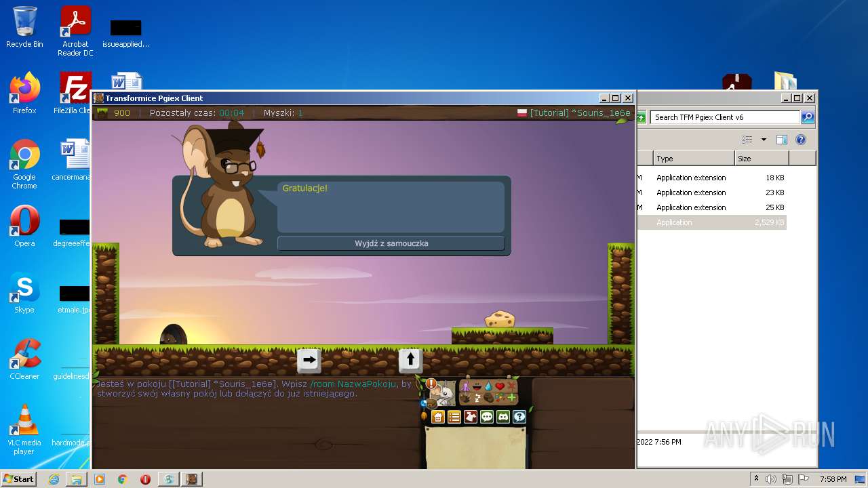Change view with Explorer view icon

(747, 140)
